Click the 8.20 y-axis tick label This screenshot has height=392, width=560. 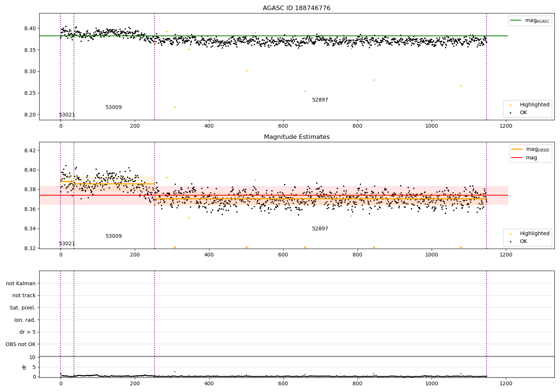point(30,115)
